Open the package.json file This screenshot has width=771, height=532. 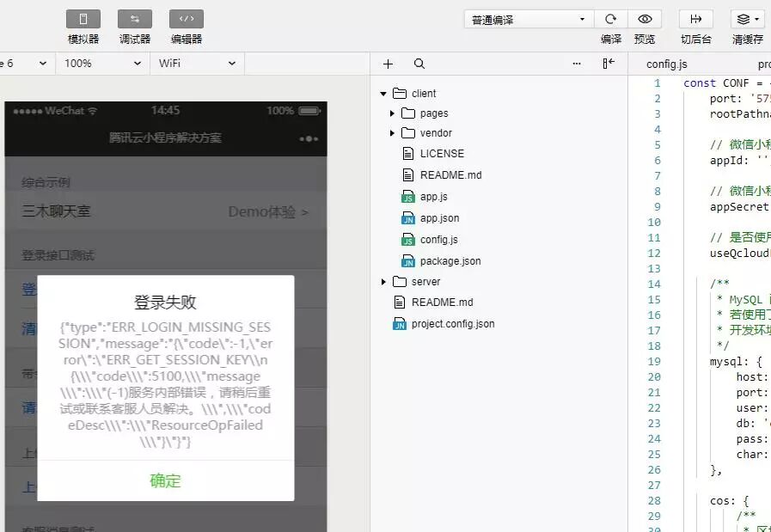450,261
